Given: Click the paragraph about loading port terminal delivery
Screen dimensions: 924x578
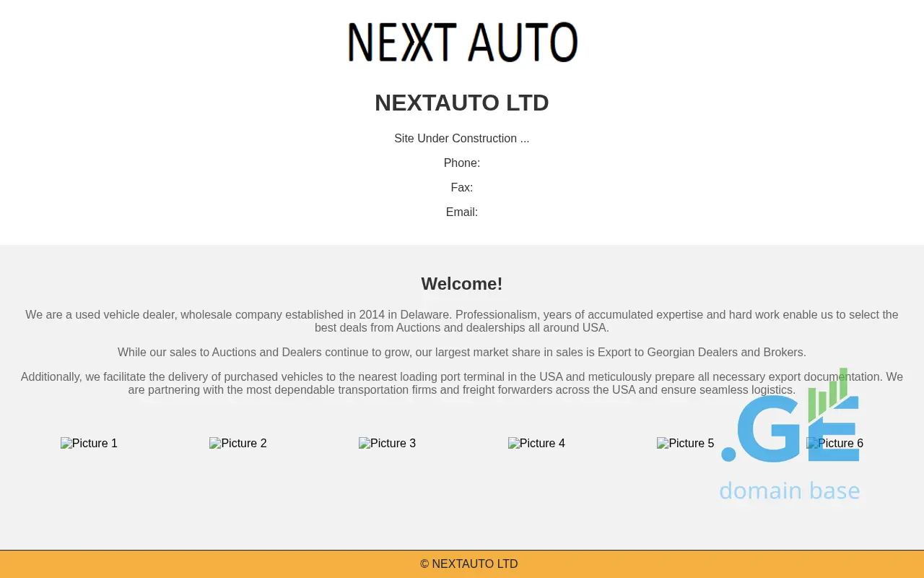Looking at the screenshot, I should [x=462, y=383].
